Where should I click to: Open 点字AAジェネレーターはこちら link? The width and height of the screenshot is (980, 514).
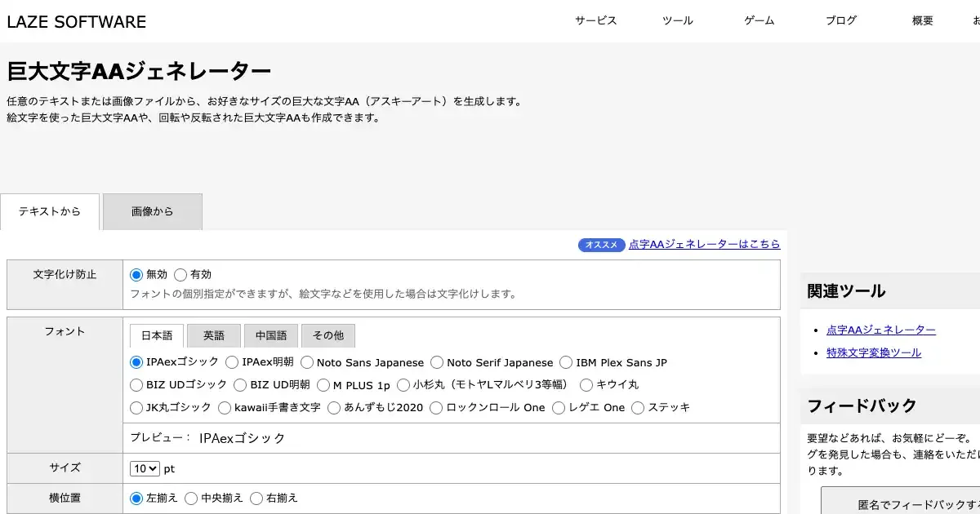pyautogui.click(x=704, y=244)
